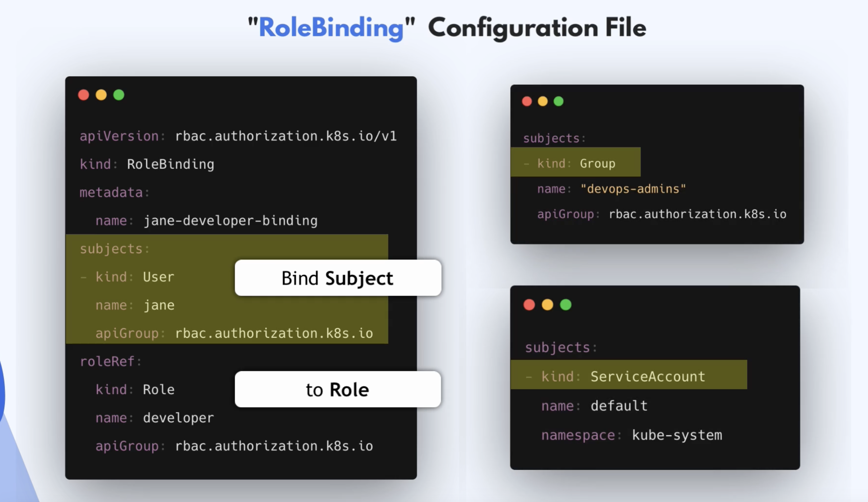Click the red dot on the Group subjects window
Viewport: 868px width, 502px height.
(527, 101)
